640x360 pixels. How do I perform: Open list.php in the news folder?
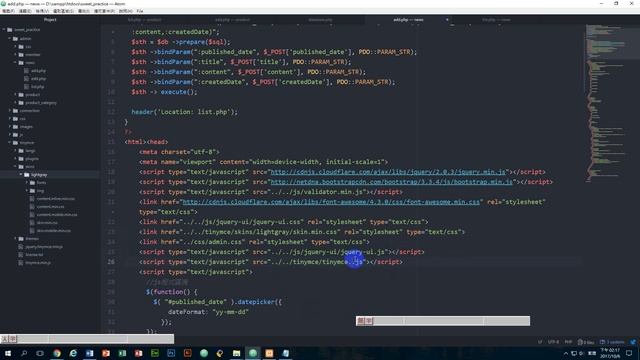click(38, 87)
